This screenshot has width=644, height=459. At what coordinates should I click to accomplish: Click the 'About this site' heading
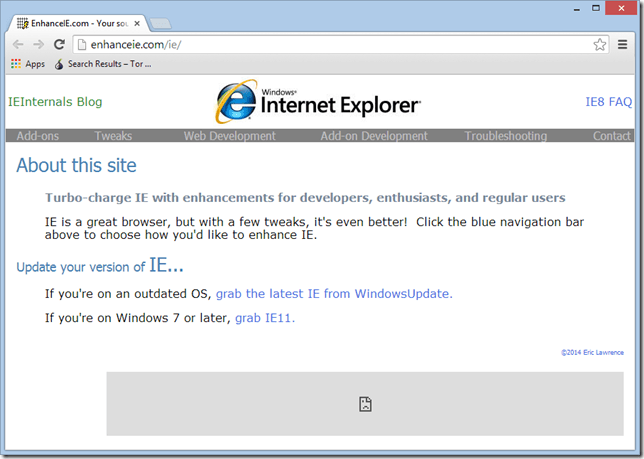tap(76, 165)
